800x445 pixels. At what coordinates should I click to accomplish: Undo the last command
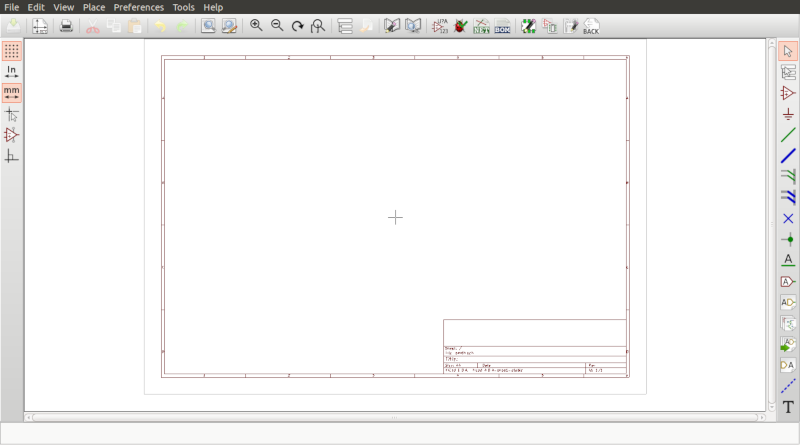pyautogui.click(x=161, y=26)
